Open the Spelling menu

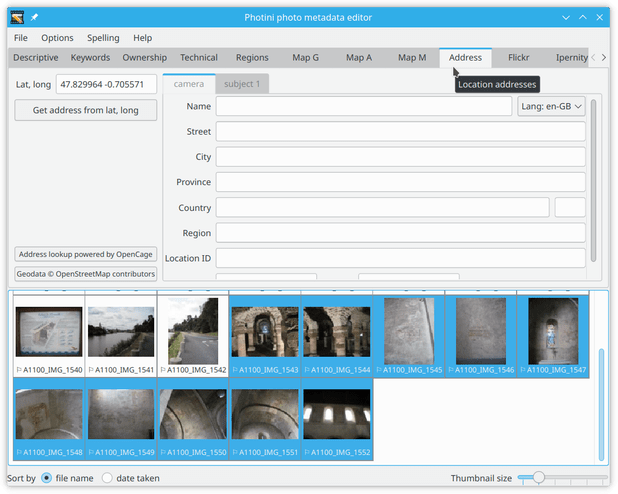tap(103, 38)
